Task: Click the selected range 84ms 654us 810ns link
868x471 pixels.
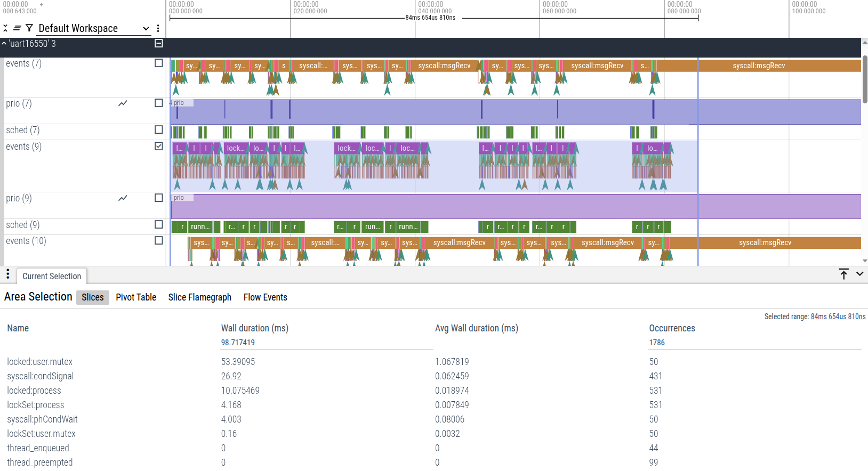Action: [838, 316]
